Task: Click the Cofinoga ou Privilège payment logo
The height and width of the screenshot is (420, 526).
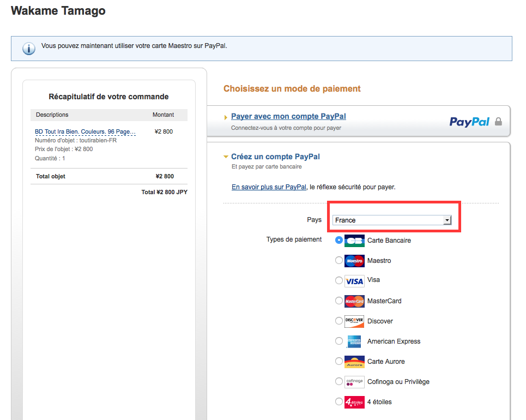Action: click(x=354, y=381)
